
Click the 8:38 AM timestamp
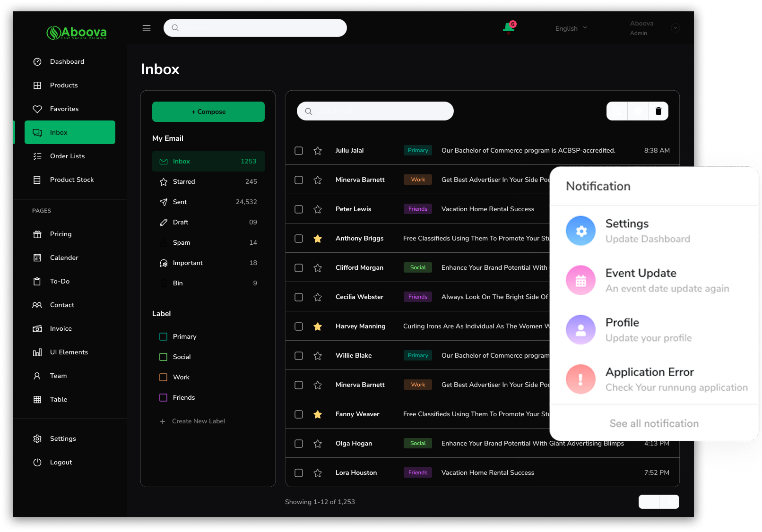pyautogui.click(x=657, y=150)
